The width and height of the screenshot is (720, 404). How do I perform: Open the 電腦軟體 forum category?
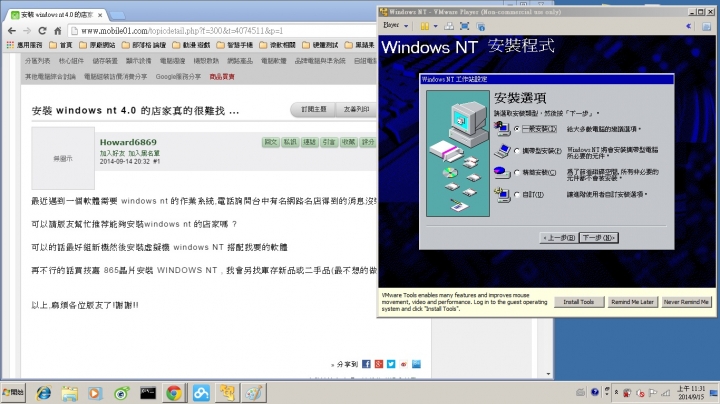point(273,61)
